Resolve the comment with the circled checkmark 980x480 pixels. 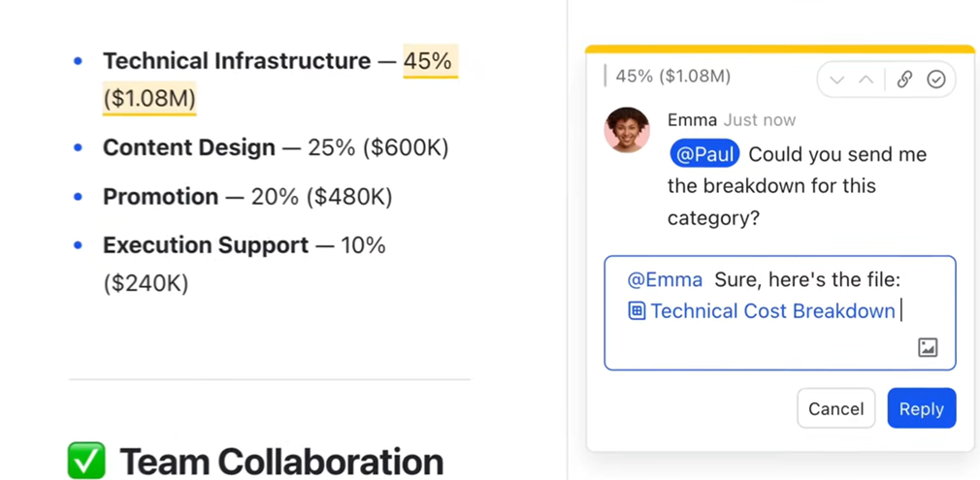(936, 80)
